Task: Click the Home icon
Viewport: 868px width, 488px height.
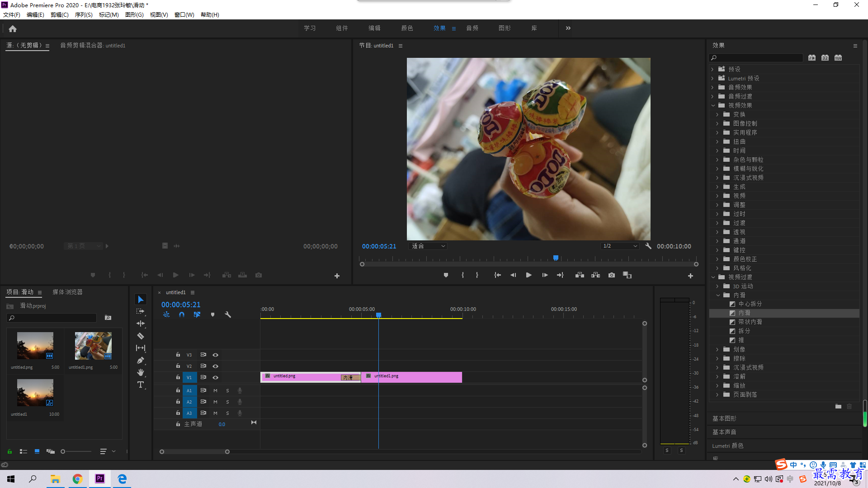Action: click(x=13, y=28)
